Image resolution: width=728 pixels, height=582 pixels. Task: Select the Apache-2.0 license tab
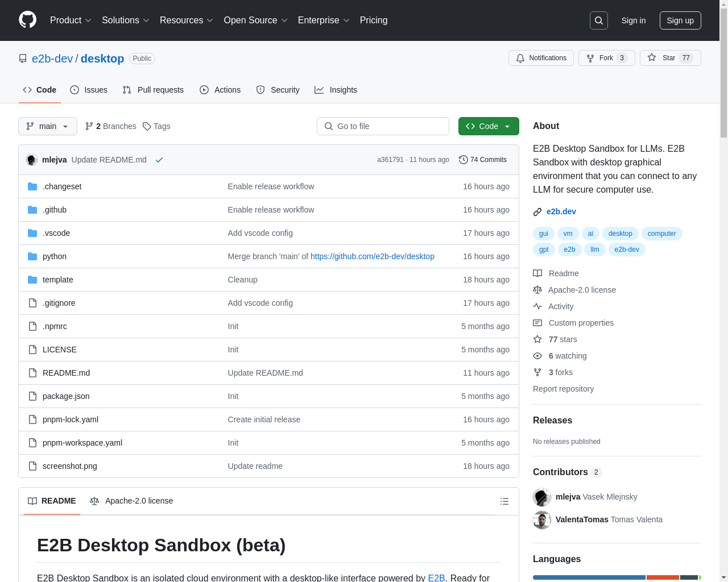click(131, 501)
